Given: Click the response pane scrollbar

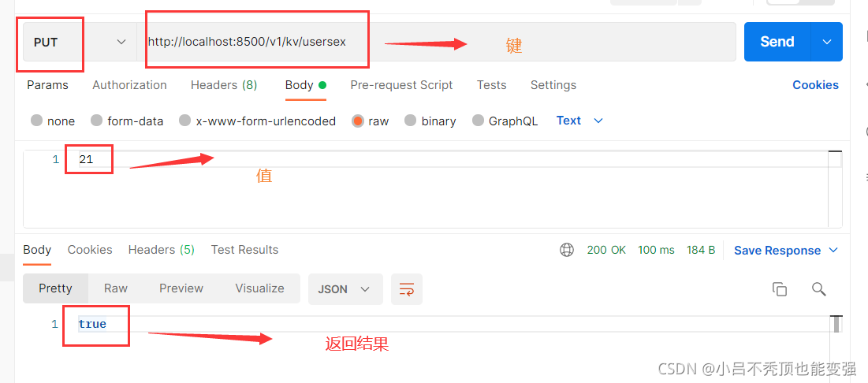Looking at the screenshot, I should point(836,324).
